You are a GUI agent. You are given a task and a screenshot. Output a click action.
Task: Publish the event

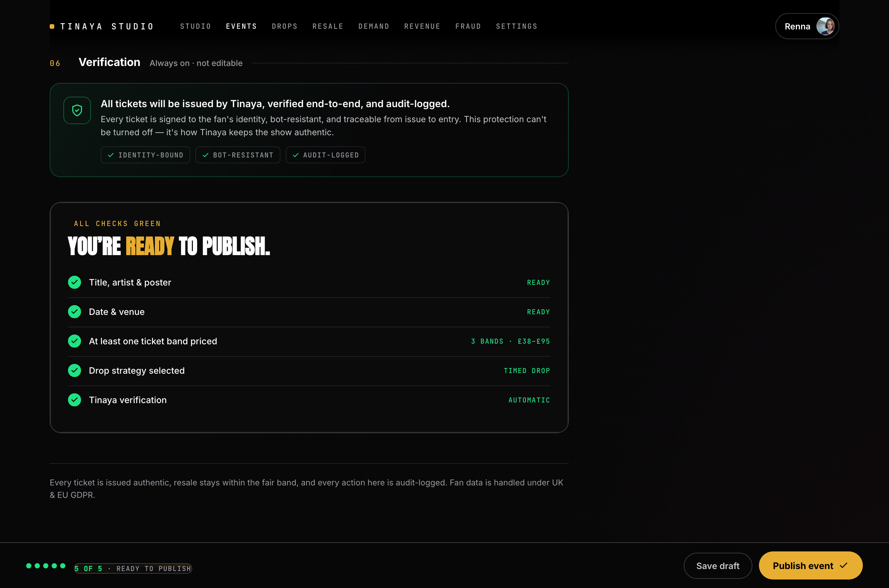810,565
